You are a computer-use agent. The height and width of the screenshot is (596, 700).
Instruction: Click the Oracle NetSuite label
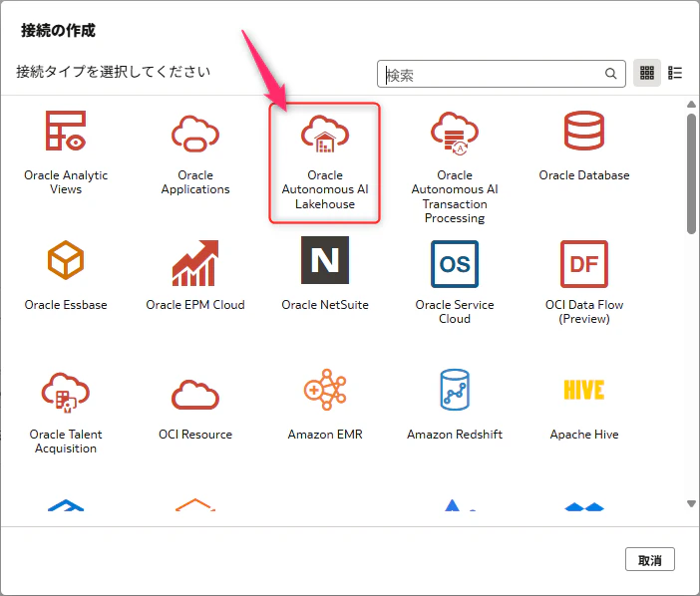[325, 305]
